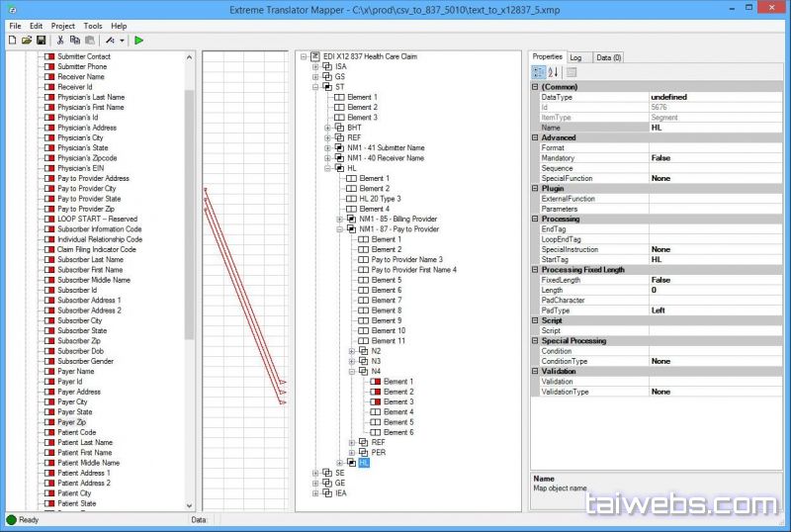Open the Project menu
This screenshot has width=791, height=532.
click(63, 26)
